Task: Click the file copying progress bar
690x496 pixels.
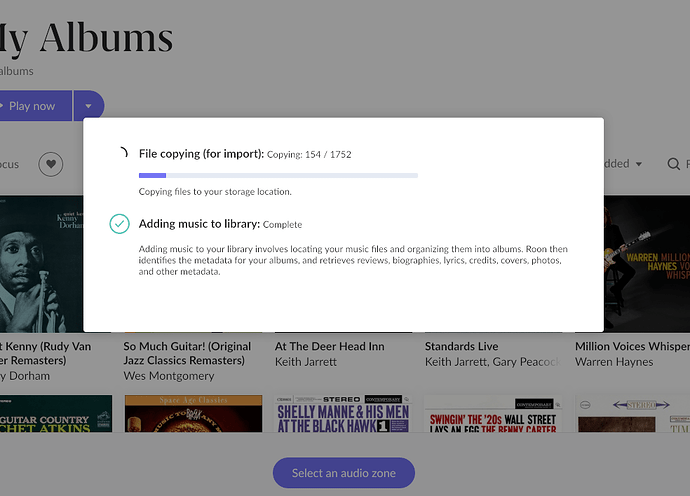Action: click(278, 175)
